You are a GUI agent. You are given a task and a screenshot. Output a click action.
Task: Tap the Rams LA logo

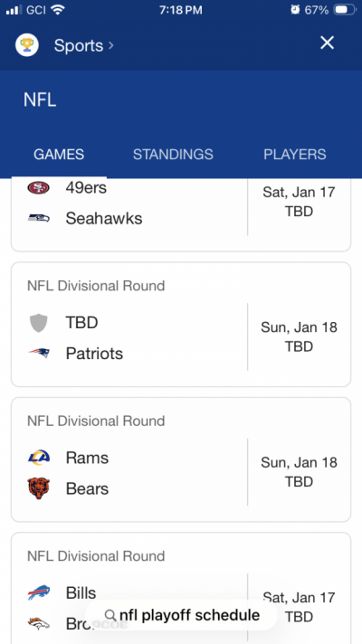39,458
